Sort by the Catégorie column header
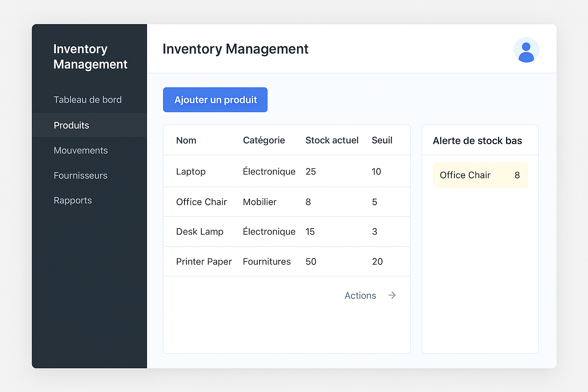This screenshot has width=588, height=392. 264,140
